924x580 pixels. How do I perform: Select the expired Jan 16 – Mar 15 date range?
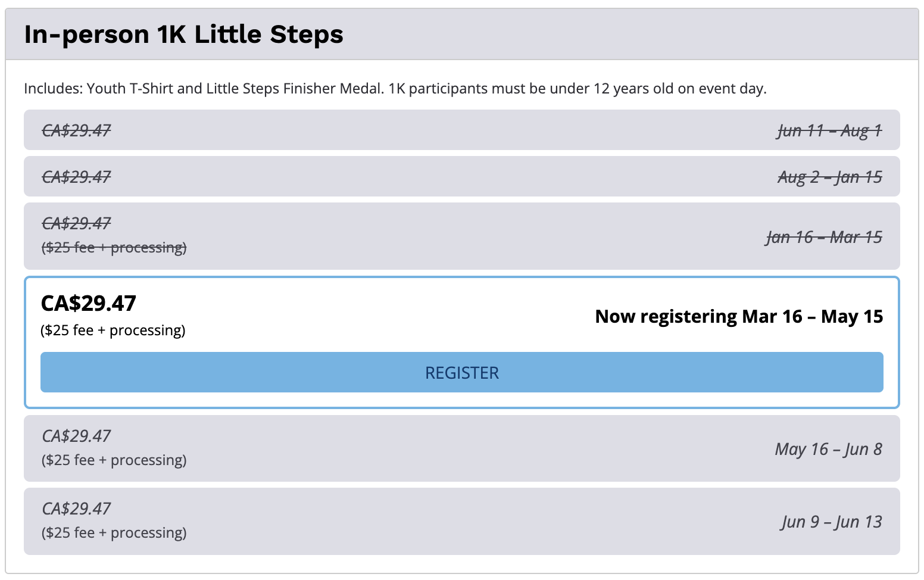[824, 237]
